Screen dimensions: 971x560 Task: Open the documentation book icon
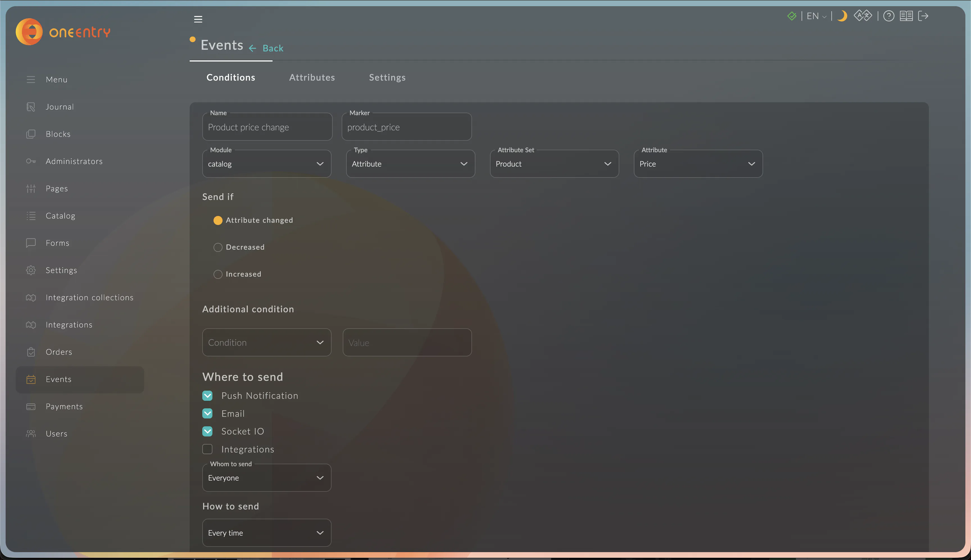(x=906, y=16)
